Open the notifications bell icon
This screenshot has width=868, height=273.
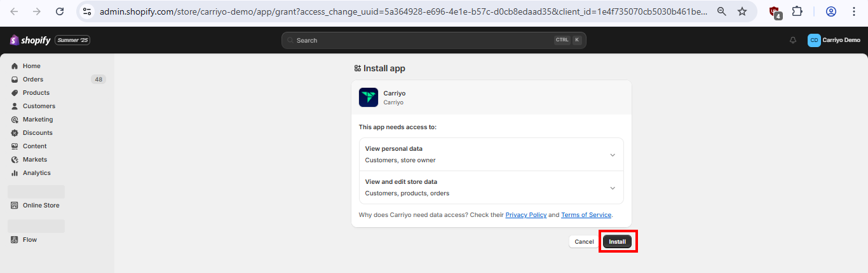pyautogui.click(x=793, y=40)
